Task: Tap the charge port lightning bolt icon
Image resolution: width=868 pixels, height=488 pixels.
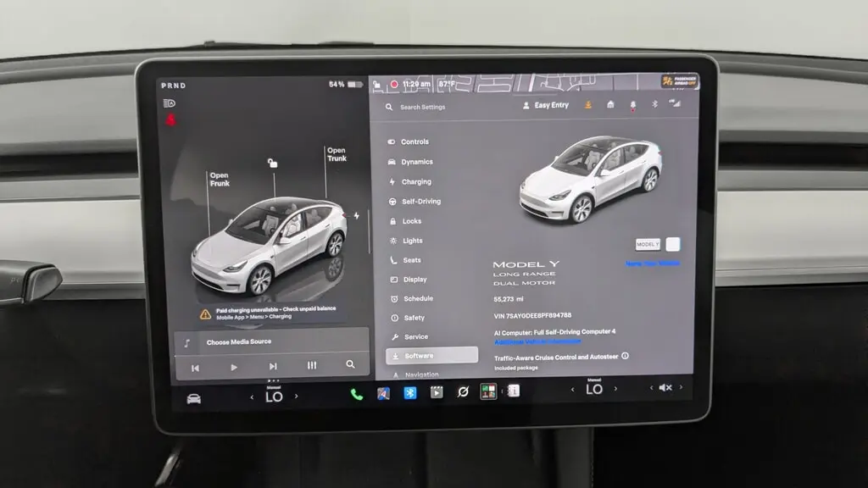Action: (x=357, y=216)
